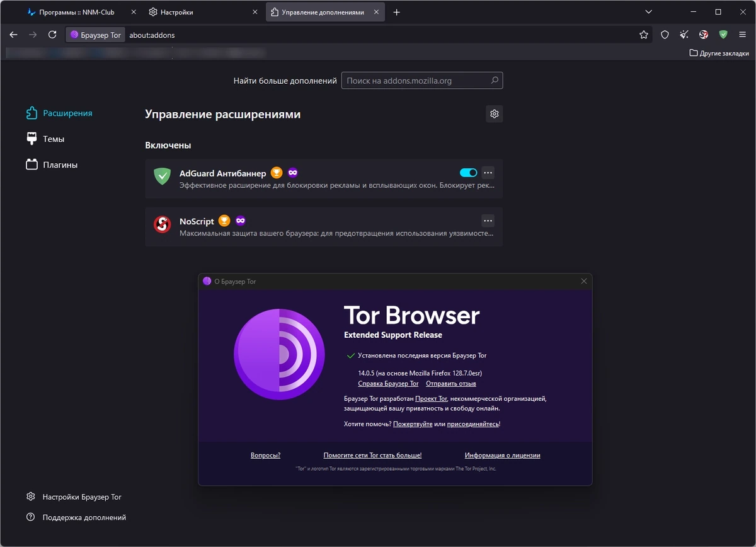Show the list of all tabs

[649, 12]
